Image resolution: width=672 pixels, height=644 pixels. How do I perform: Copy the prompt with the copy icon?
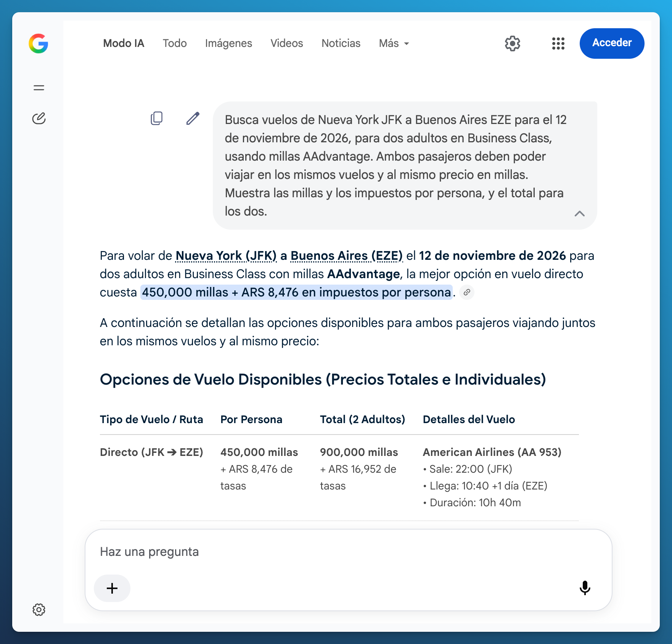click(157, 118)
